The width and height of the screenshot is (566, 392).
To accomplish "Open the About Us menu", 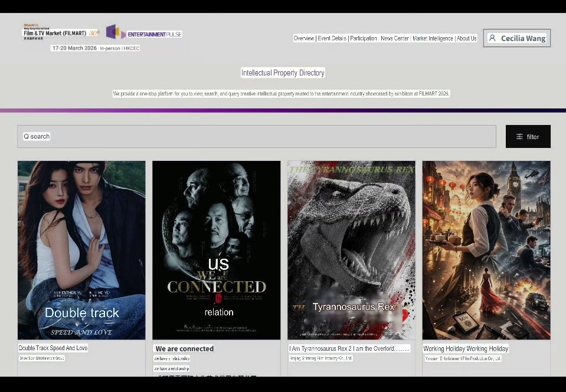I will pyautogui.click(x=466, y=38).
